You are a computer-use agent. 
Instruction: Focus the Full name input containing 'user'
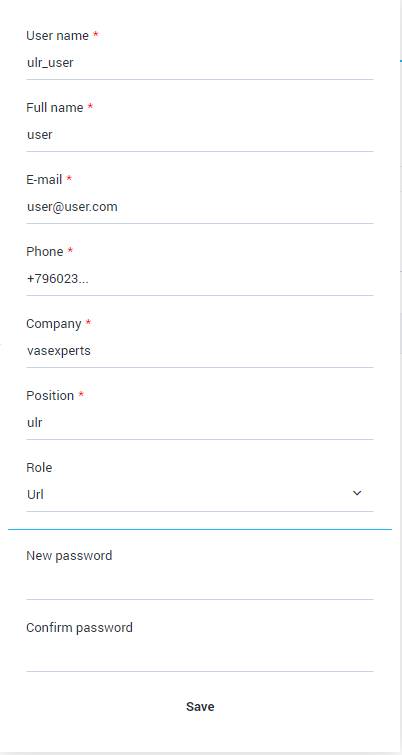tap(200, 135)
